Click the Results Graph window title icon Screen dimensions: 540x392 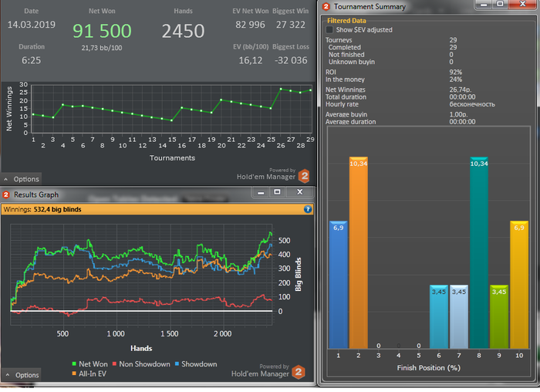(x=6, y=194)
